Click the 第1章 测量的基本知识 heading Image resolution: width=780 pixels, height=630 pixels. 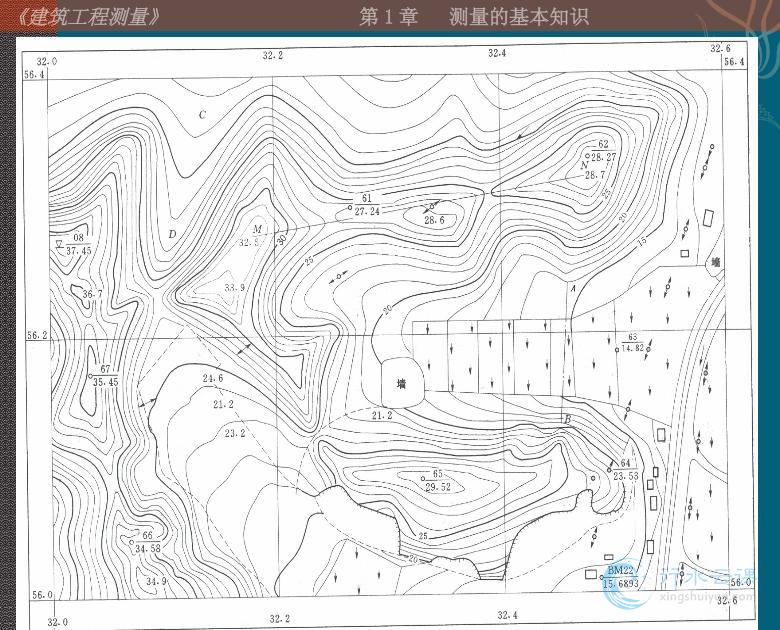tap(474, 17)
